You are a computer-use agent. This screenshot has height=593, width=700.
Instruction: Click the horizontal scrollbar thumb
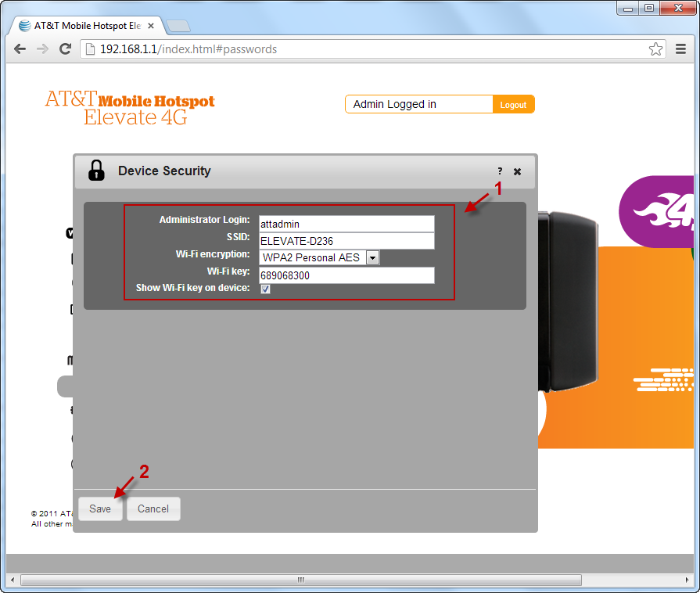point(301,580)
